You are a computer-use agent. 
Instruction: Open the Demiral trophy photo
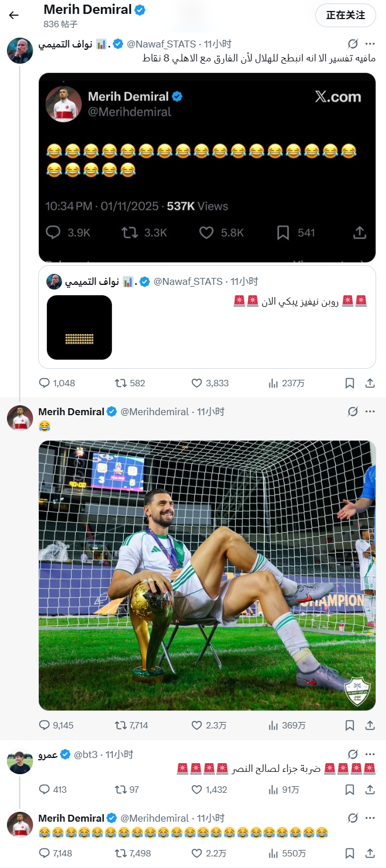coord(207,576)
